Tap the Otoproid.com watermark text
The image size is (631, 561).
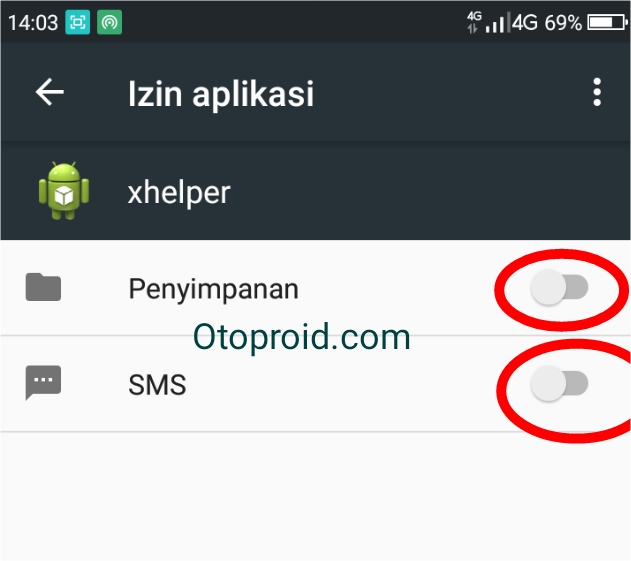pyautogui.click(x=301, y=337)
